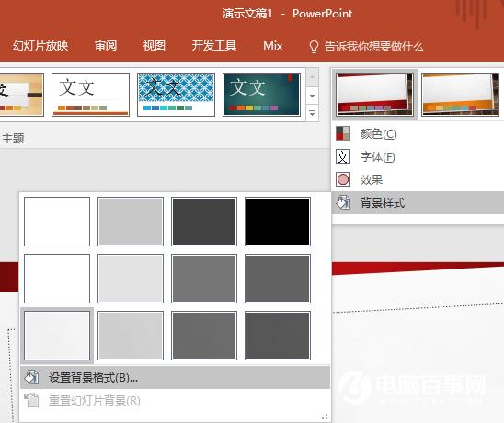Open the 颜色(C) variants submenu
504x423 pixels.
(418, 133)
